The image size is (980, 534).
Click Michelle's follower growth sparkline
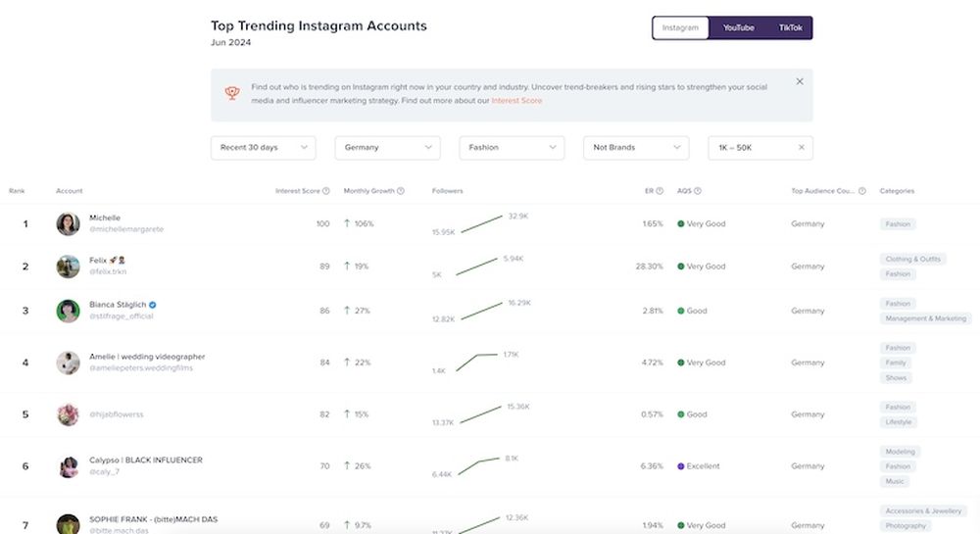[x=481, y=224]
